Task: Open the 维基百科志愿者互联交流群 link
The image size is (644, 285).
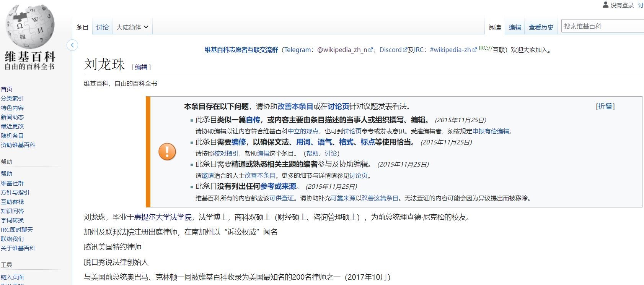Action: (x=241, y=50)
